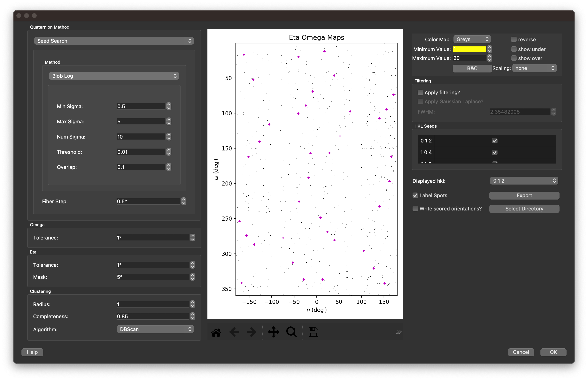Click the Minimum Value stepper arrows

(x=490, y=49)
